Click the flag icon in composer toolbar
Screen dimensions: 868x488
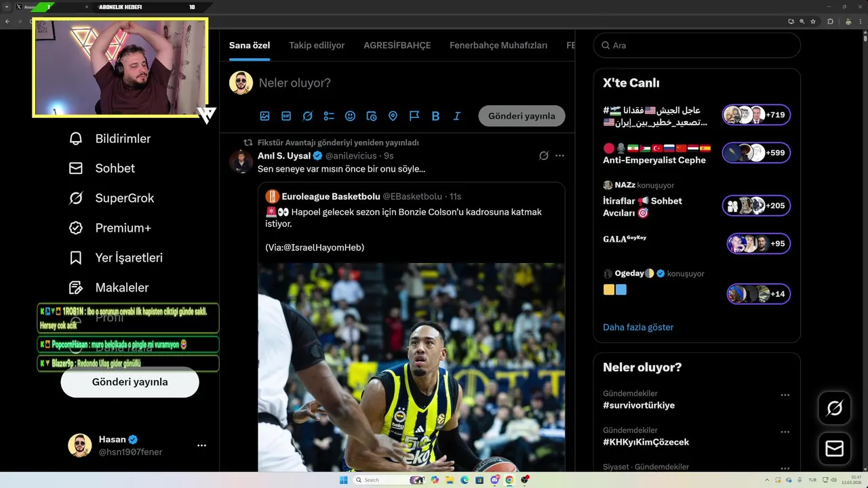pos(414,116)
